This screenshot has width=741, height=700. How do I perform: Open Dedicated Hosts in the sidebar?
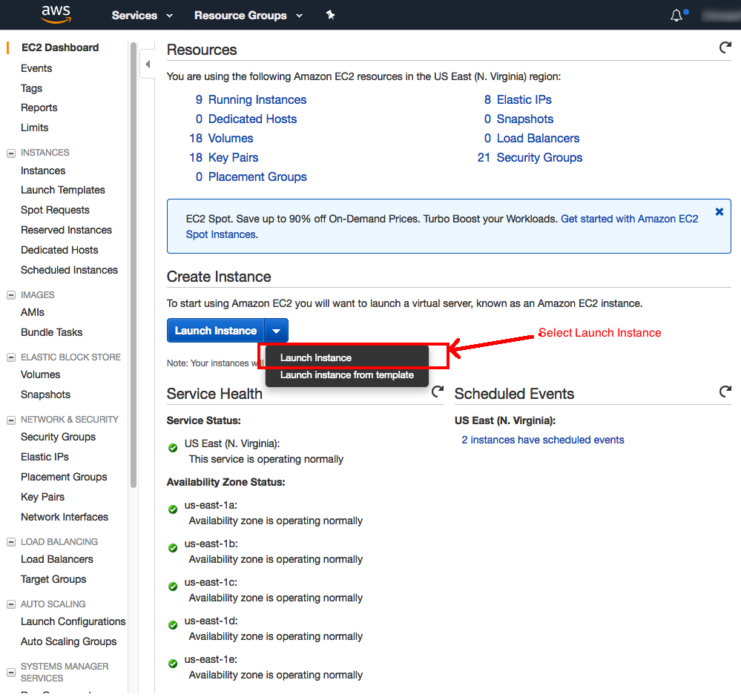(x=59, y=250)
